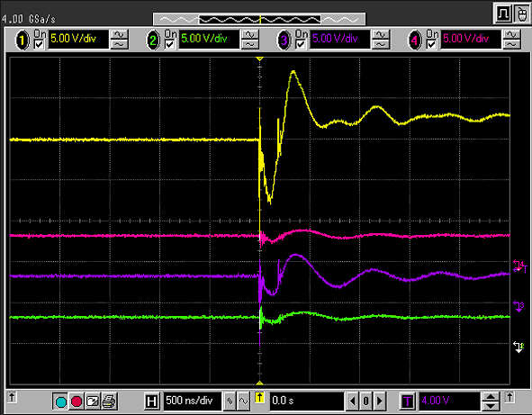
Task: Disable channel 3 using its On checkbox
Action: tap(301, 44)
